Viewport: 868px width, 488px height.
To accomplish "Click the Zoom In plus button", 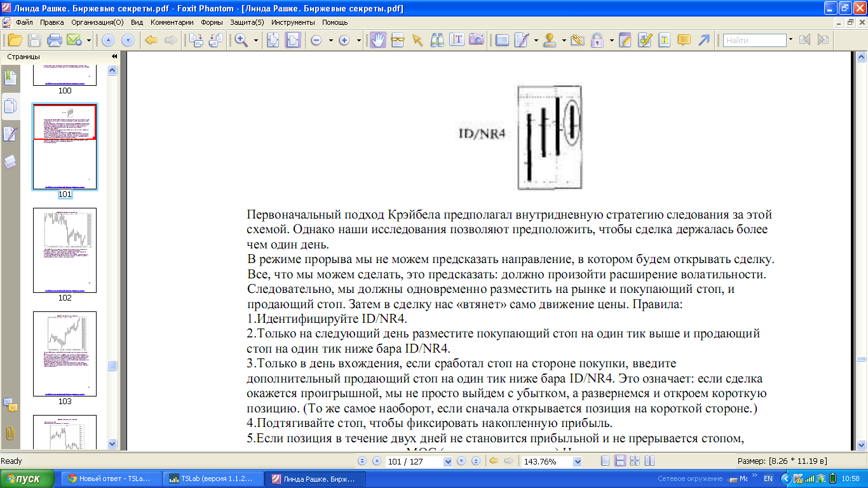I will [x=344, y=40].
